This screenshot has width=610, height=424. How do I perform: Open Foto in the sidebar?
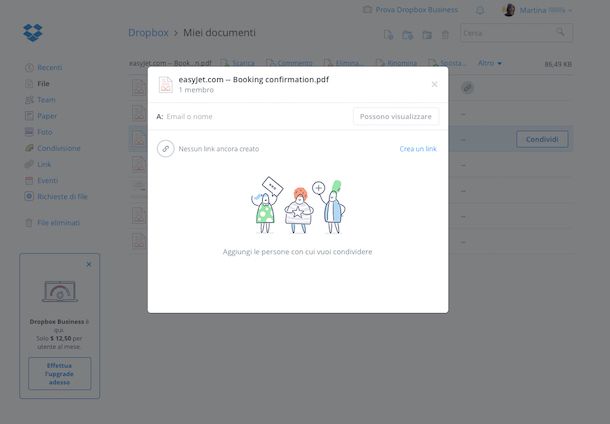pyautogui.click(x=45, y=132)
